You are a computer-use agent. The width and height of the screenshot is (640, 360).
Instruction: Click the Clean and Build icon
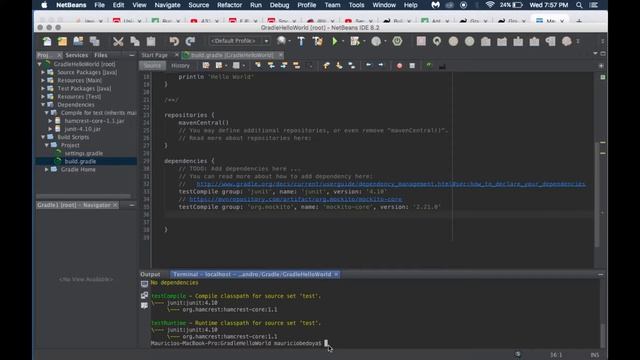[x=318, y=41]
